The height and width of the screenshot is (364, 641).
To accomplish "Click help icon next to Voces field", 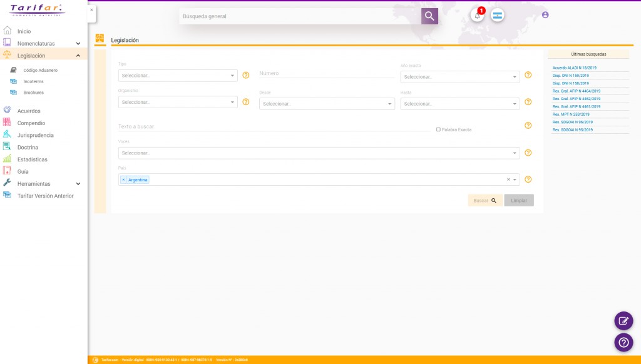I will (528, 153).
